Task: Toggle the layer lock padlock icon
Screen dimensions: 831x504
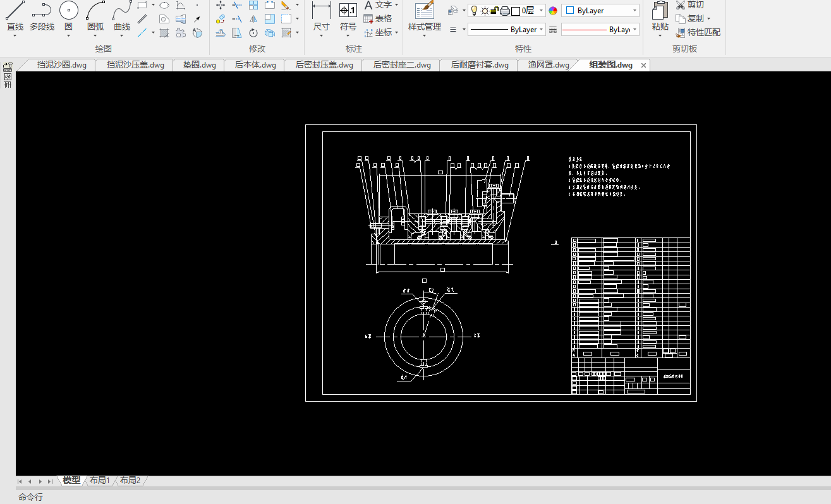Action: coord(495,11)
